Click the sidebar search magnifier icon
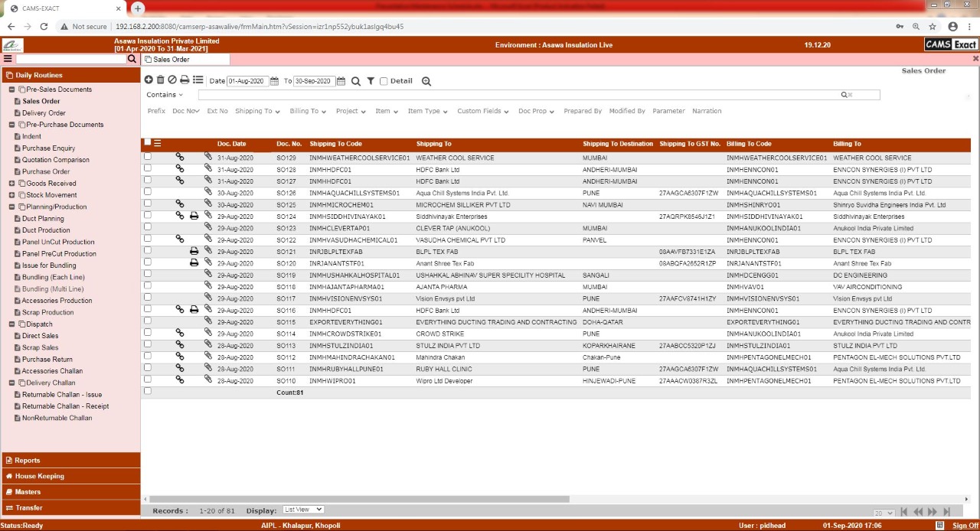Viewport: 980px width, 531px height. point(132,59)
